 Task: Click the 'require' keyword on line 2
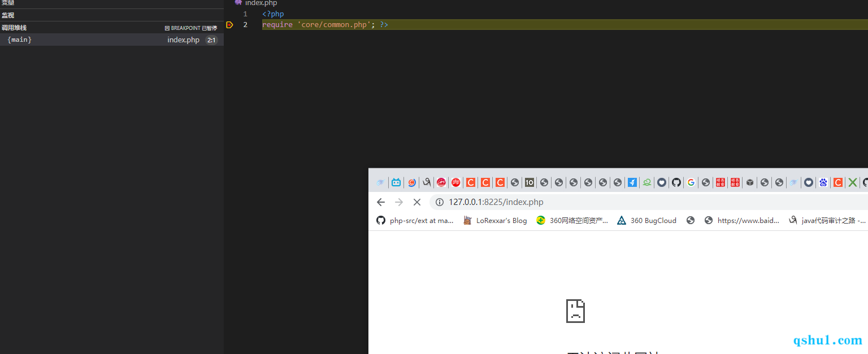[277, 25]
